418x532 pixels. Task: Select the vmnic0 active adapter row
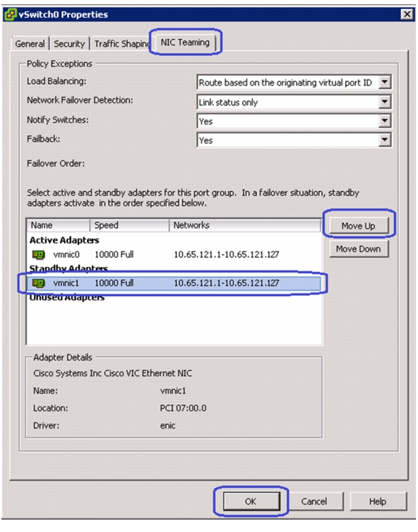(173, 255)
